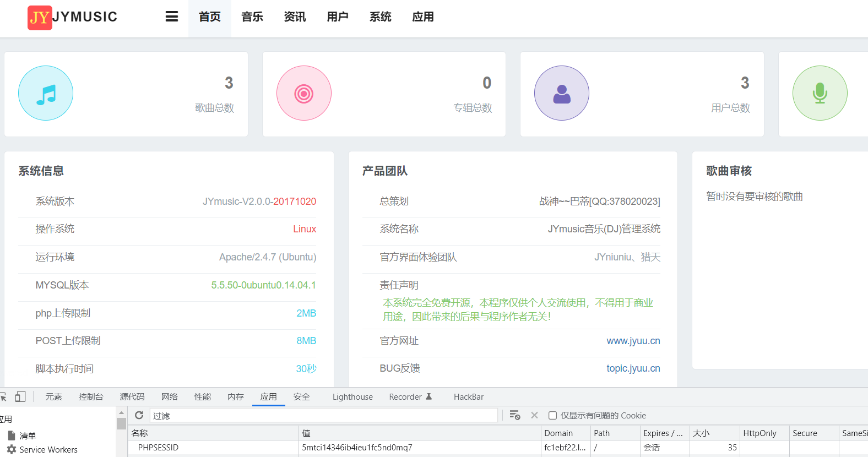The height and width of the screenshot is (457, 868).
Task: Delete selected cookie with X icon
Action: 534,415
